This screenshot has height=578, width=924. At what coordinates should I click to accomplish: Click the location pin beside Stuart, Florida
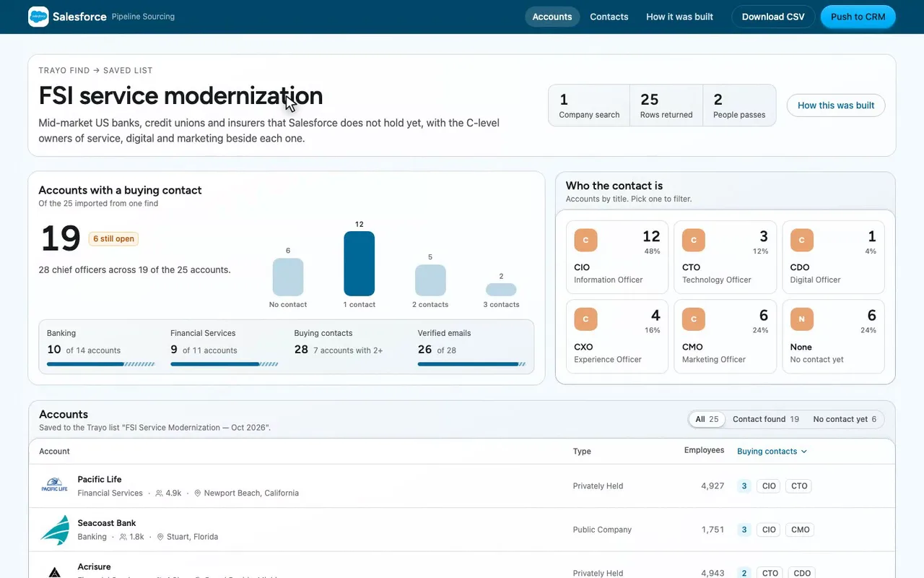pos(160,537)
